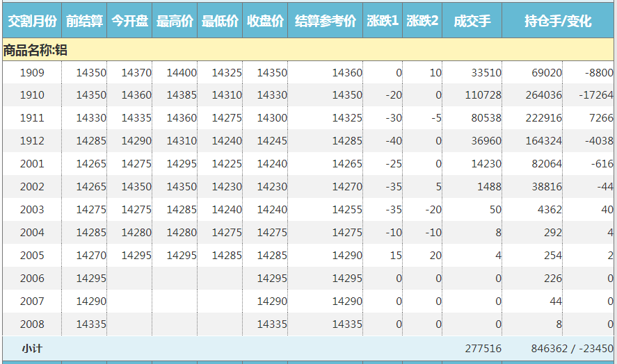Select delivery month 1909 cell
The height and width of the screenshot is (364, 617).
(x=32, y=72)
